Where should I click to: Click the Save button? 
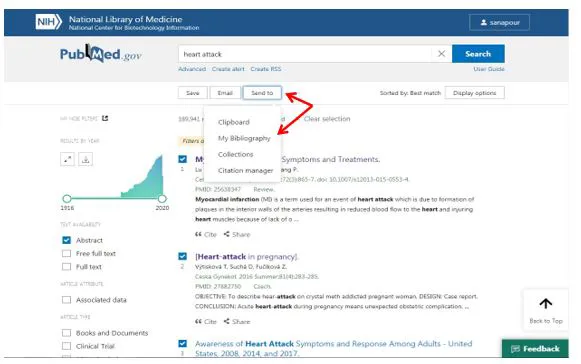click(193, 93)
